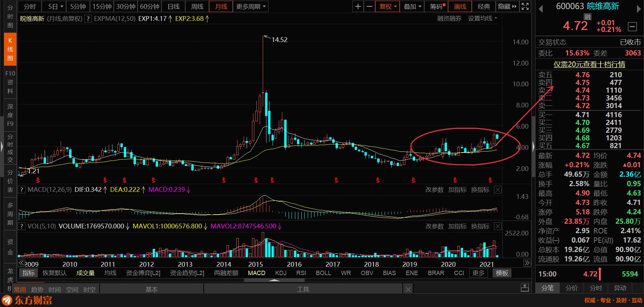This screenshot has width=644, height=307.
Task: Jump to earliest chart data with double-left arrow
Action: point(21,263)
